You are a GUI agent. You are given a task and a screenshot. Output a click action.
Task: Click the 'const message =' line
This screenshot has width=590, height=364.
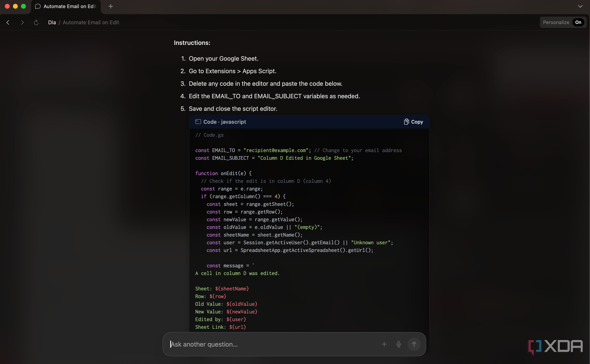click(x=230, y=266)
